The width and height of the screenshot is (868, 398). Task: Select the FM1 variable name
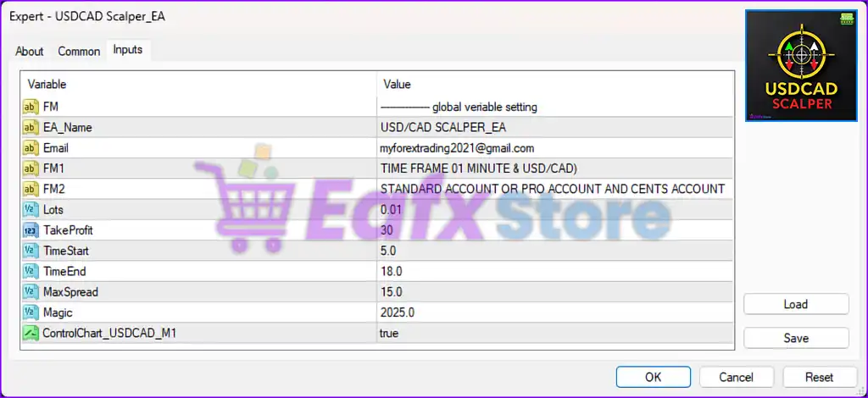click(53, 169)
